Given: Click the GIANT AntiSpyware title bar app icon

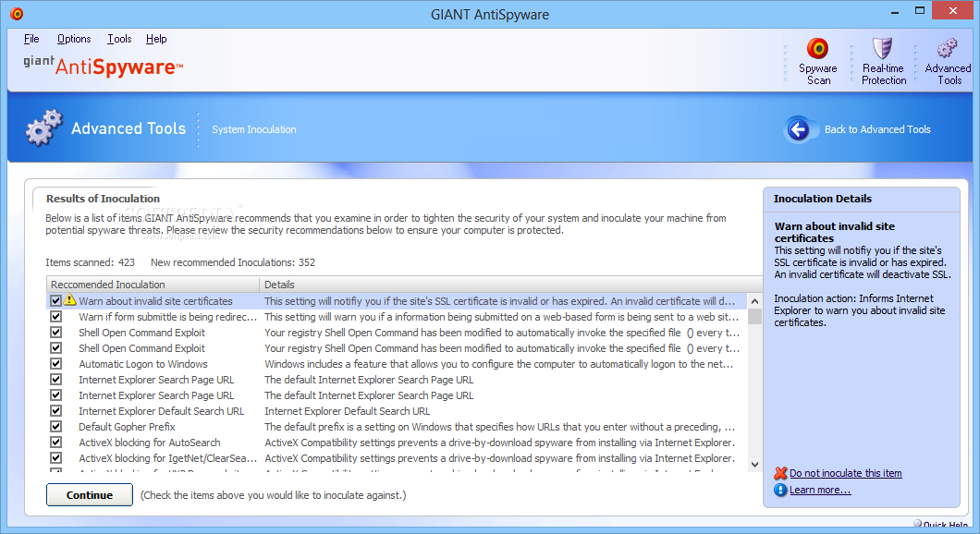Looking at the screenshot, I should tap(17, 13).
